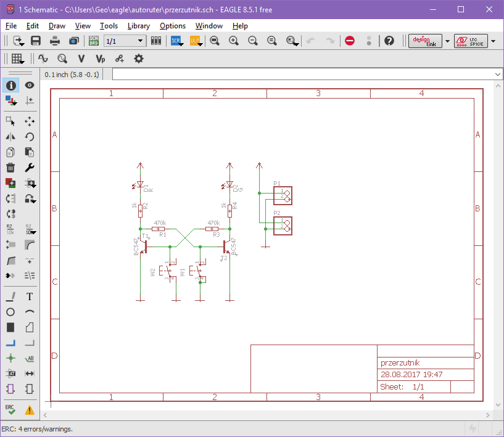
Task: Open the Errors warning triangle
Action: click(29, 409)
